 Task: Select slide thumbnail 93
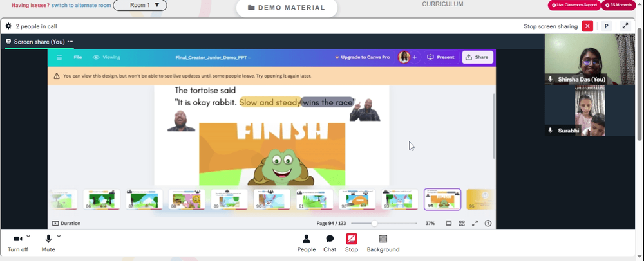pos(400,199)
